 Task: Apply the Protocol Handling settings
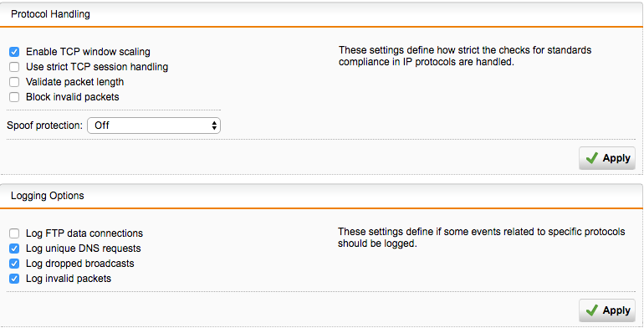click(x=607, y=158)
